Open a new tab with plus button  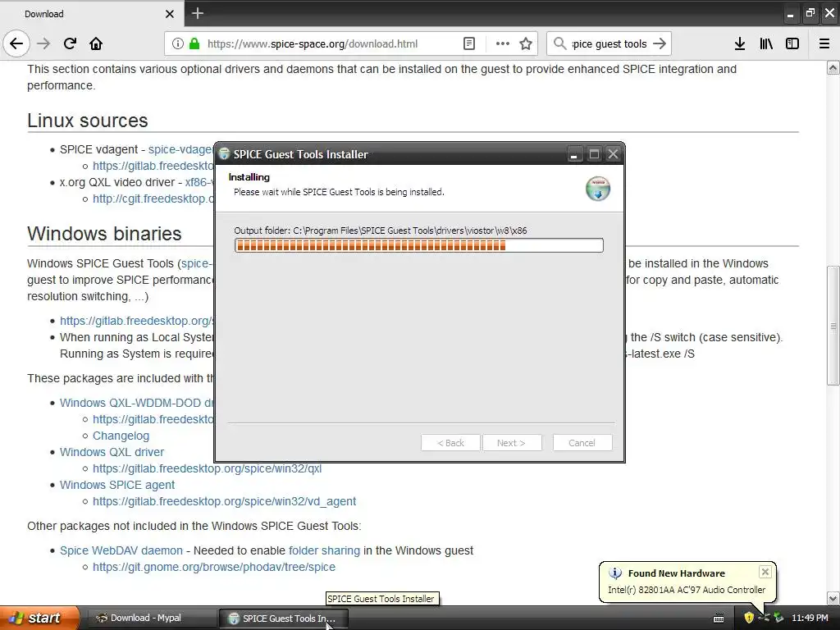pos(197,13)
